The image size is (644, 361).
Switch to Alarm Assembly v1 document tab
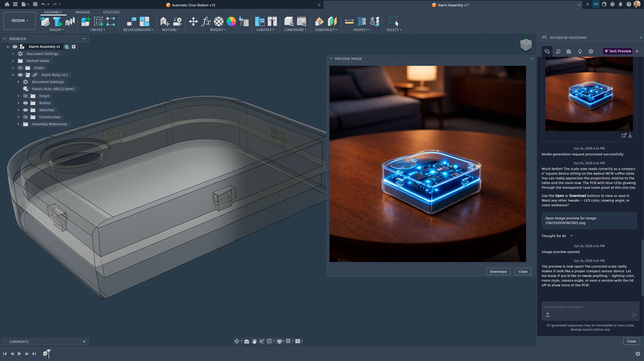pos(450,5)
